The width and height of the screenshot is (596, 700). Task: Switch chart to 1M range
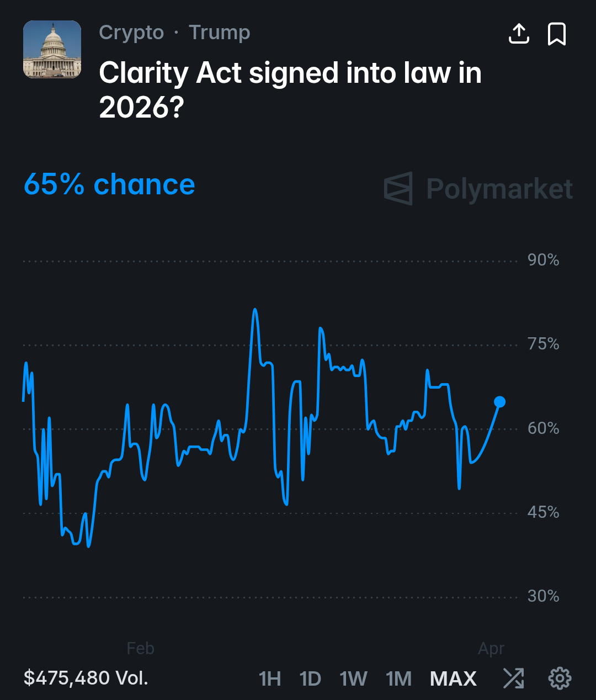(x=398, y=678)
